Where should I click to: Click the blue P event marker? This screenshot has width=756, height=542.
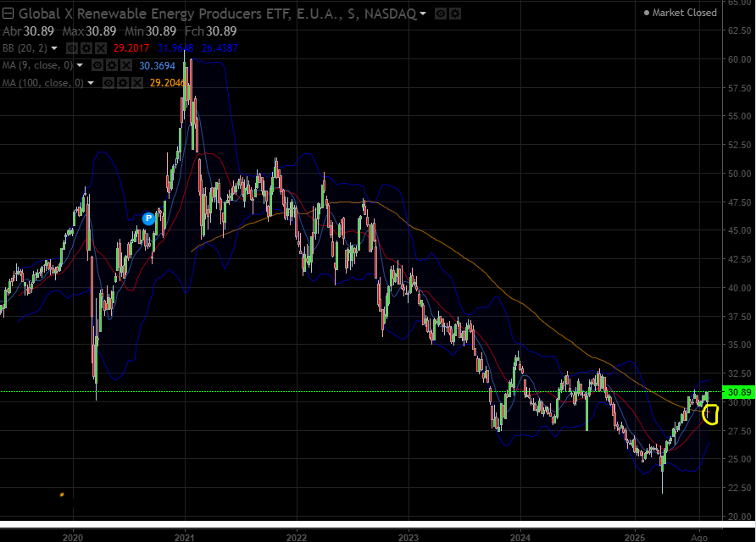[x=148, y=218]
